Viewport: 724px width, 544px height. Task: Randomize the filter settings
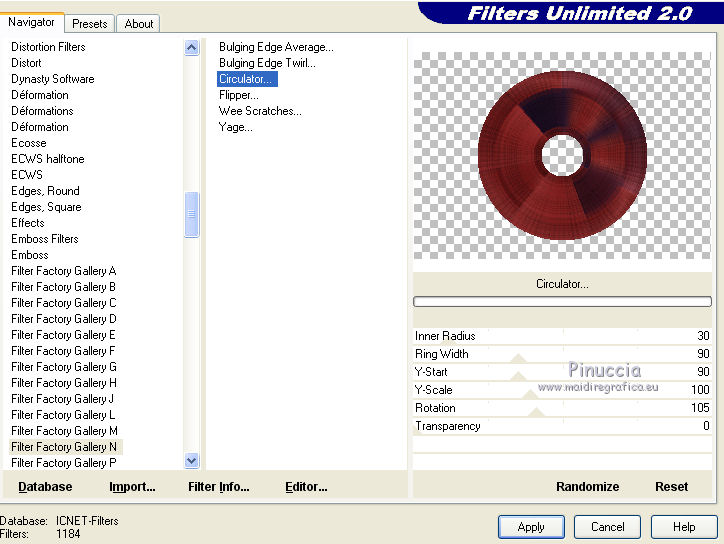coord(587,487)
